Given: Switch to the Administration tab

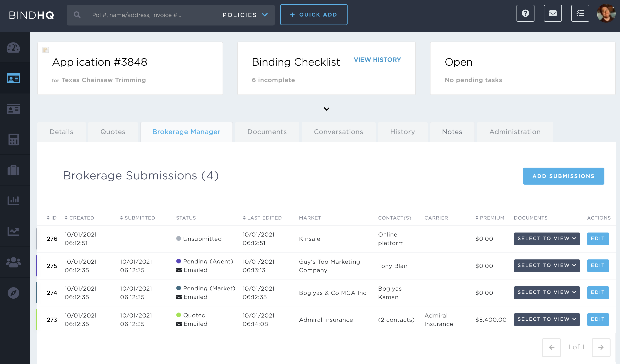Looking at the screenshot, I should click(x=515, y=132).
